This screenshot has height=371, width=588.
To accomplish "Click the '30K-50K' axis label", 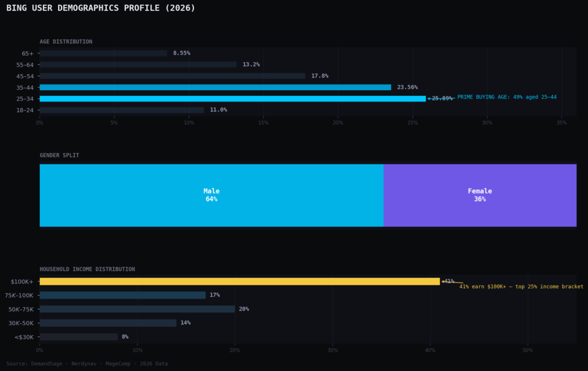I will [21, 323].
